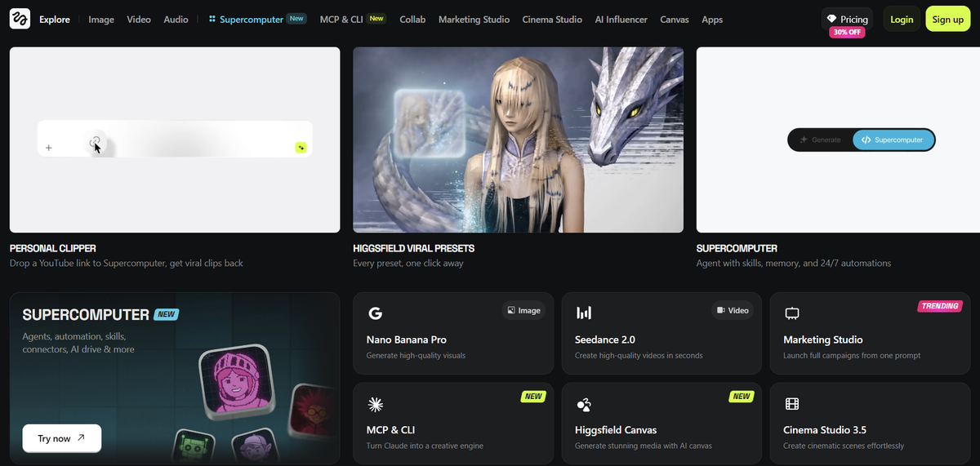Click the 30% OFF badge under Pricing
Image resolution: width=980 pixels, height=466 pixels.
(x=846, y=33)
